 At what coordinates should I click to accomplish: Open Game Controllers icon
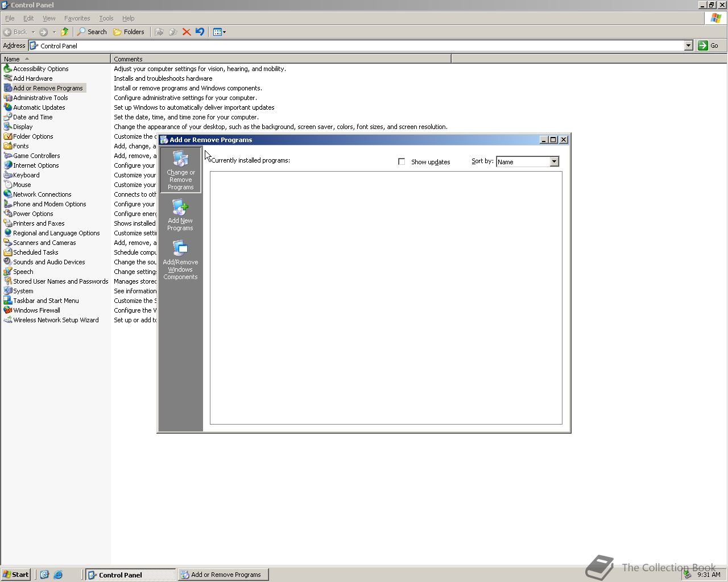tap(8, 156)
